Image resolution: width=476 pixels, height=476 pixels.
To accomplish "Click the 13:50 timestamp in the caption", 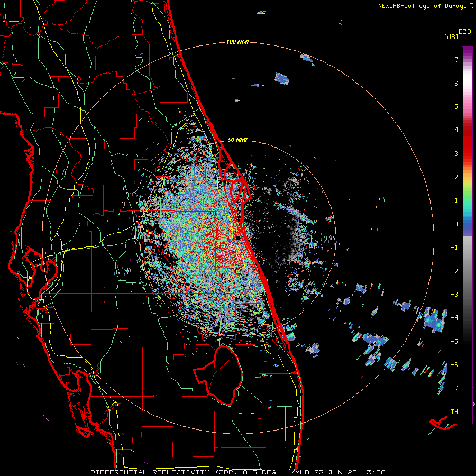I will (x=373, y=472).
